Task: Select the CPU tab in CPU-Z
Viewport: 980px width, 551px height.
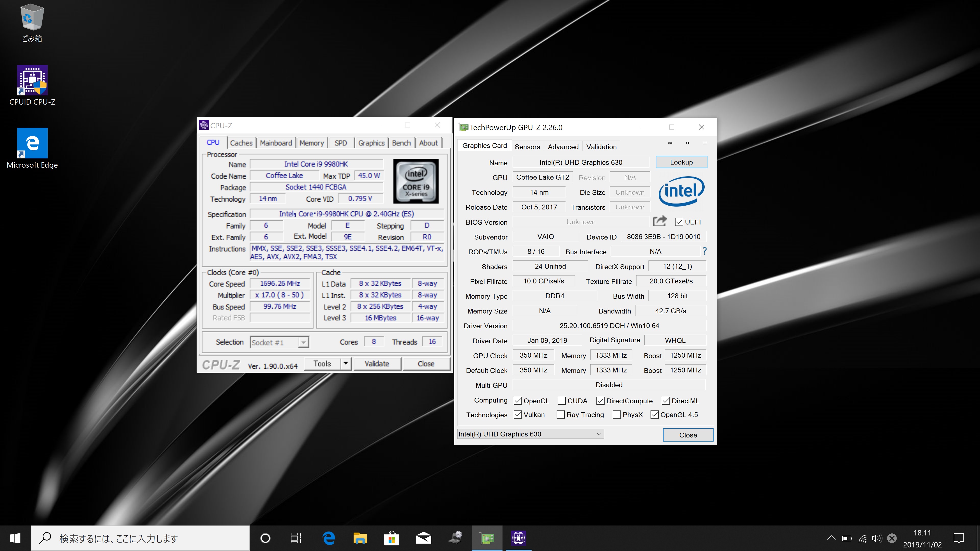Action: click(213, 143)
